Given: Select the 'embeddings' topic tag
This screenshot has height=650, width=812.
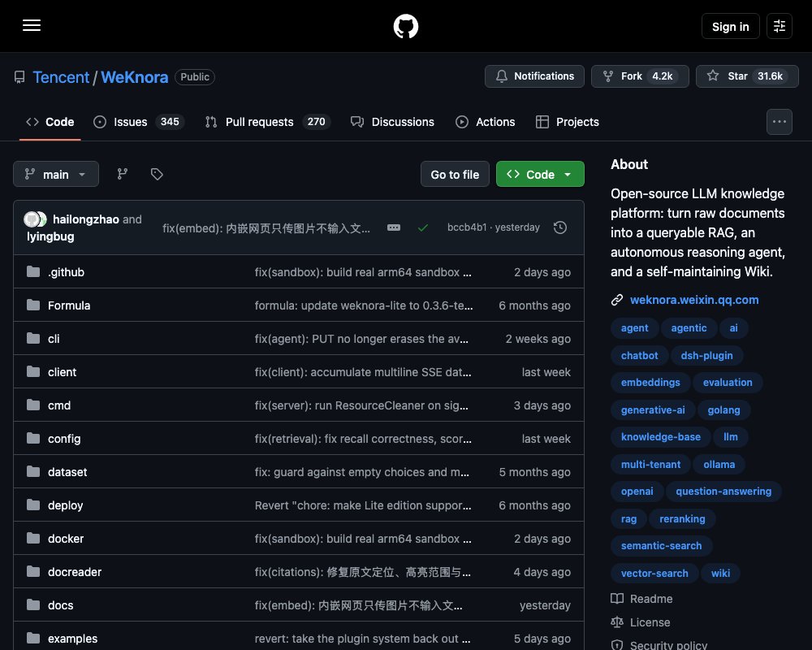Looking at the screenshot, I should 650,383.
